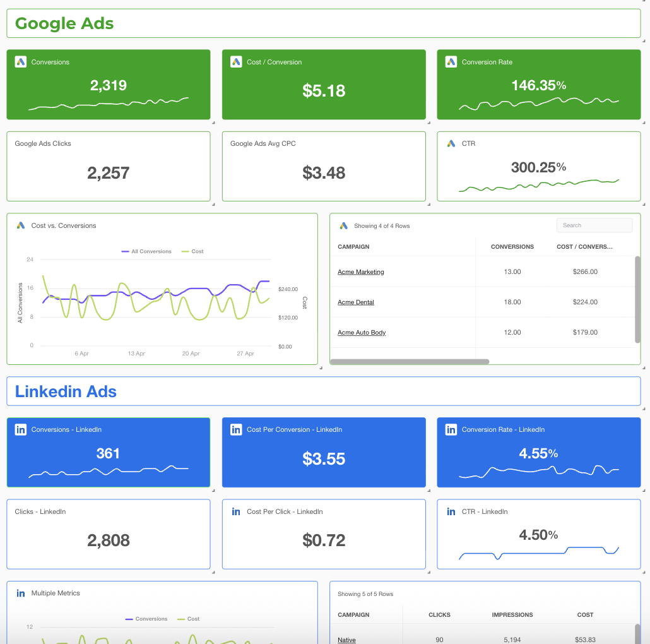Click the LinkedIn icon beside Cost Per Click

(x=236, y=511)
